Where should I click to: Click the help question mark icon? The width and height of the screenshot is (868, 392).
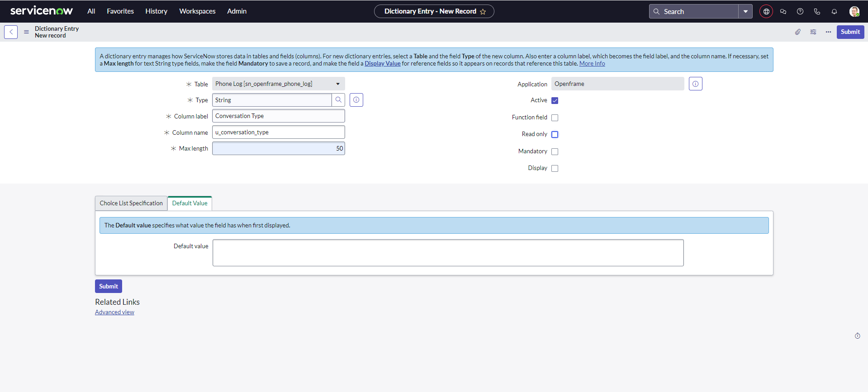pyautogui.click(x=800, y=12)
